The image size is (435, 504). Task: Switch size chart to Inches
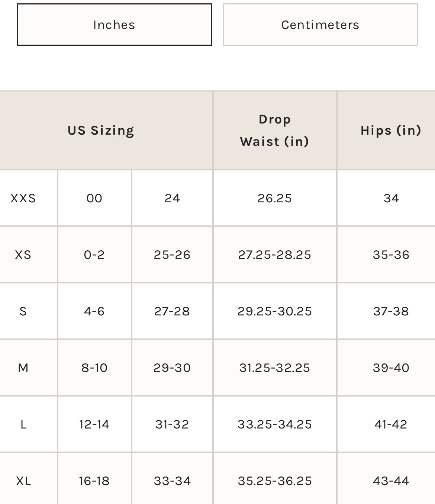tap(114, 25)
